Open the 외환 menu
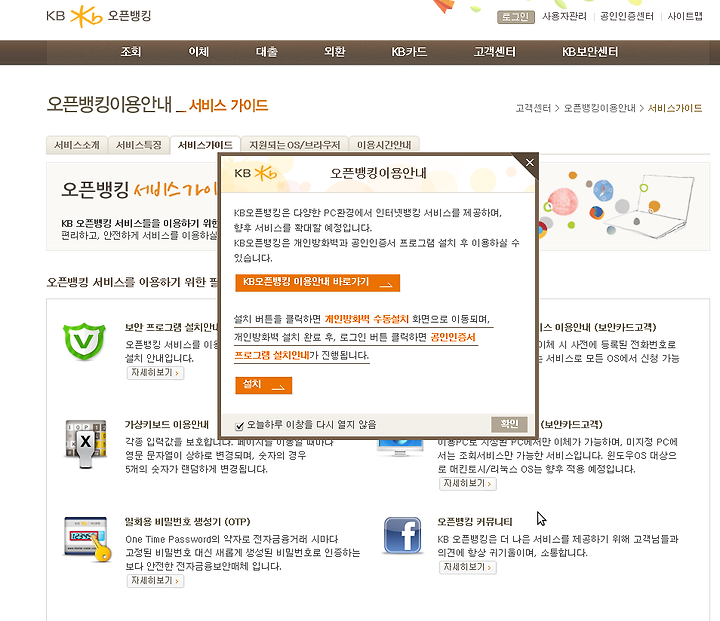720x621 pixels. [x=335, y=52]
